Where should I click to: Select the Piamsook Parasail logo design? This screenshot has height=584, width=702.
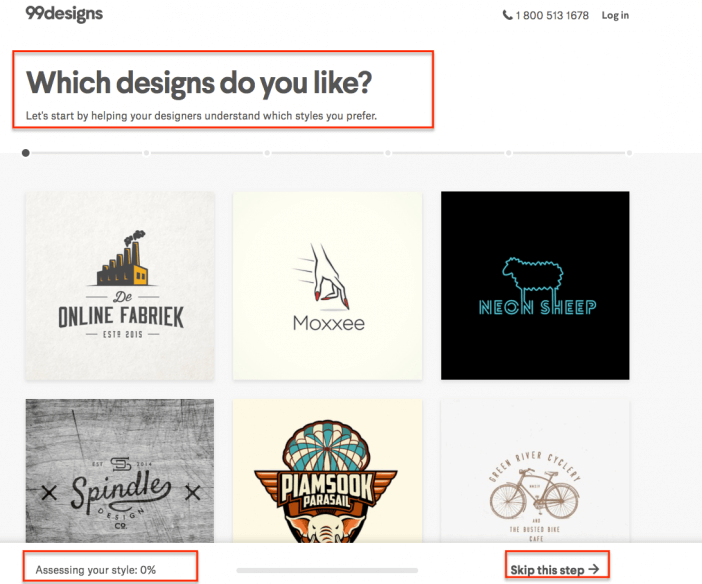coord(327,471)
